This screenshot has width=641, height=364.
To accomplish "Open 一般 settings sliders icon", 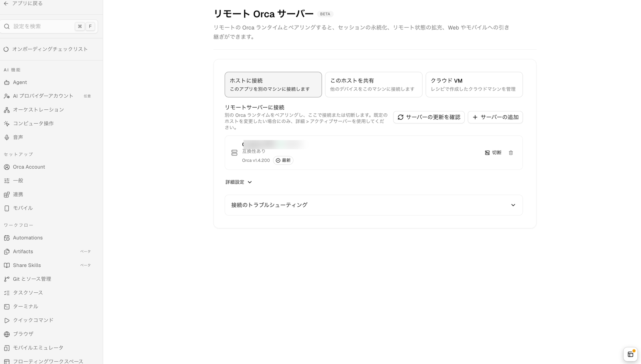I will point(7,181).
